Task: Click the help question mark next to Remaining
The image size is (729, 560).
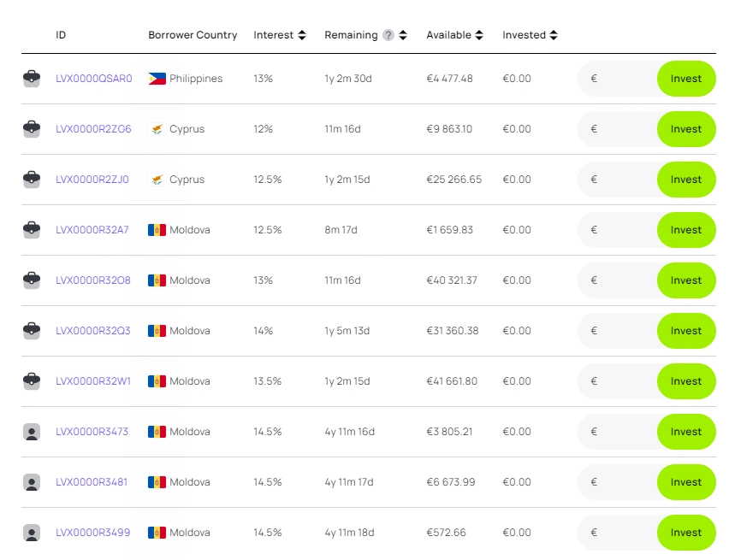Action: pos(388,35)
